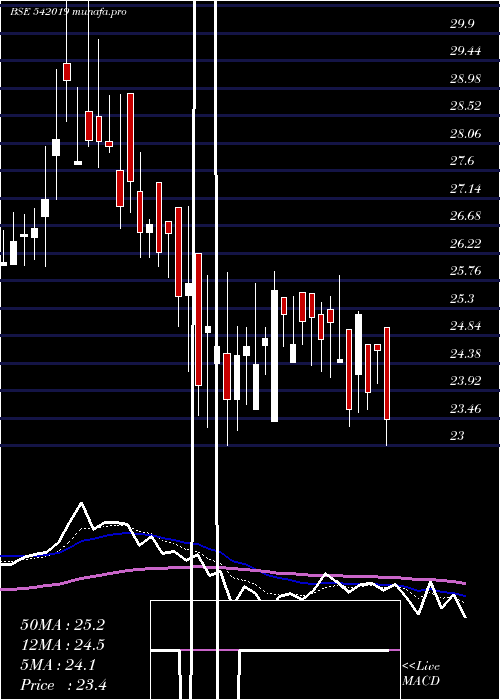Click the 28.06 price axis label
Image resolution: width=500 pixels, height=700 pixels.
pyautogui.click(x=465, y=133)
